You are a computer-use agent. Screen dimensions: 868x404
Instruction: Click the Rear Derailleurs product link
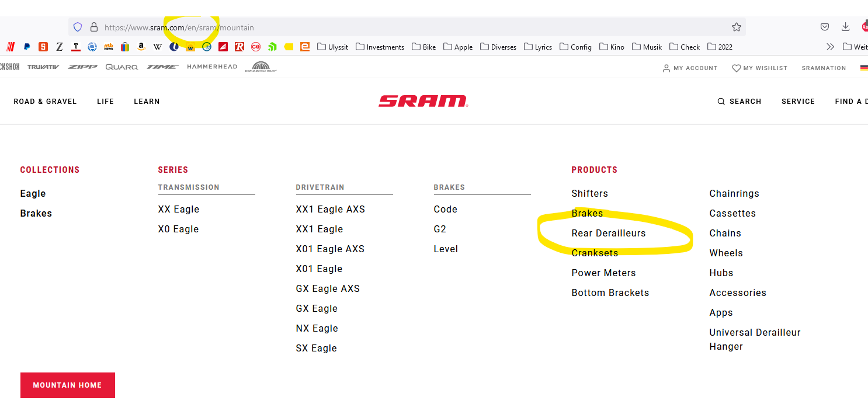608,233
